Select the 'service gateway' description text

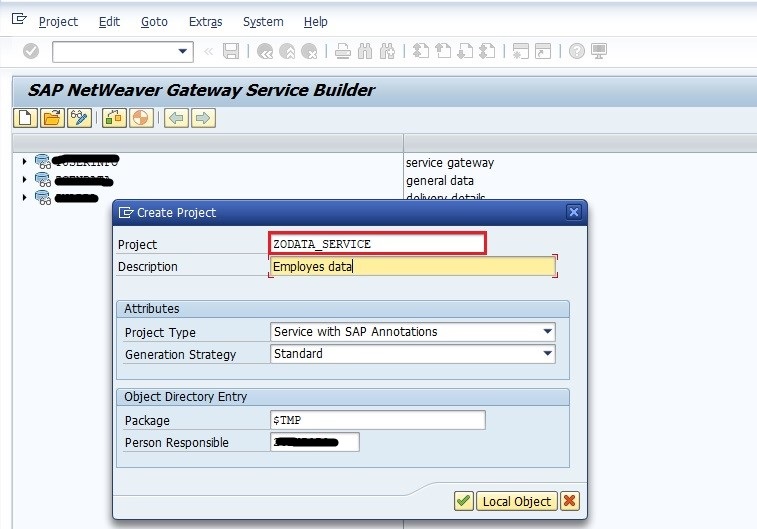(450, 163)
